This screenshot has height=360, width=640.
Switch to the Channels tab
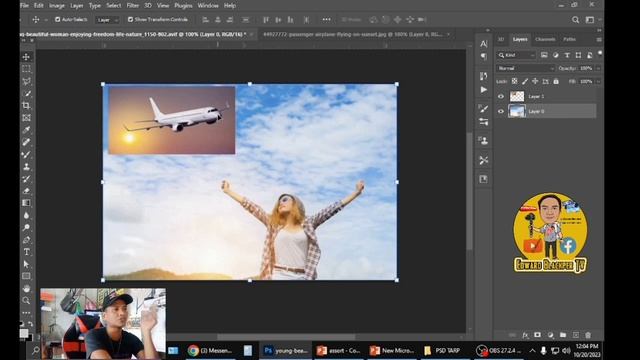click(x=545, y=40)
